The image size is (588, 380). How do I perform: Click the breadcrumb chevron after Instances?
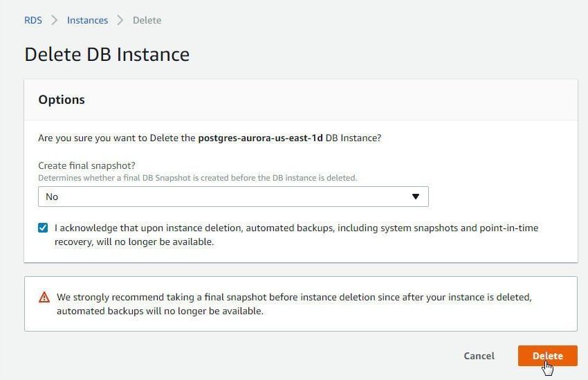[120, 20]
